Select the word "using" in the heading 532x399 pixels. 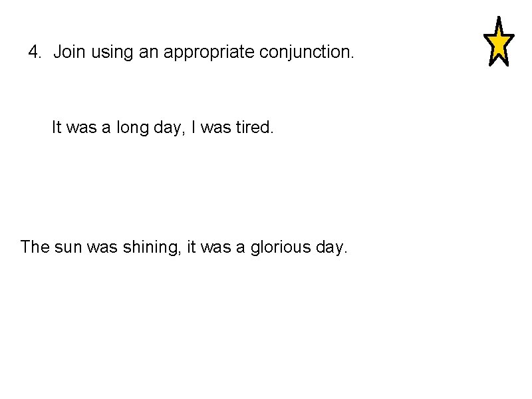point(112,53)
